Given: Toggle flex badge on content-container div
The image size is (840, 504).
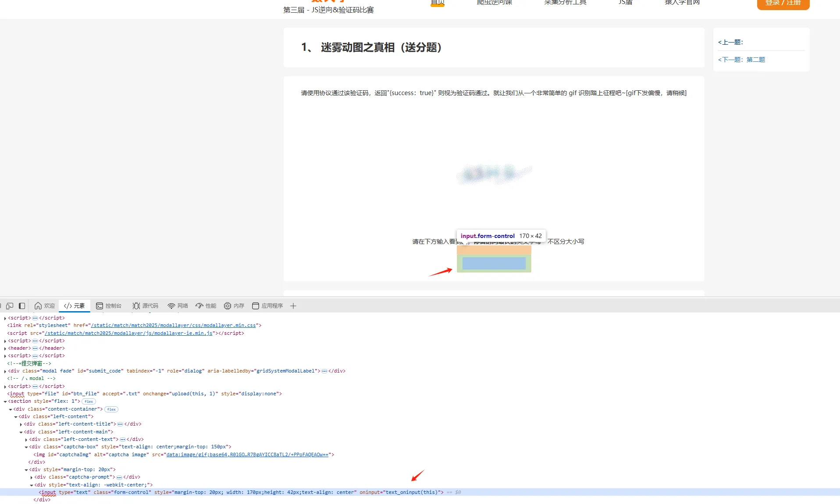Looking at the screenshot, I should pos(111,409).
